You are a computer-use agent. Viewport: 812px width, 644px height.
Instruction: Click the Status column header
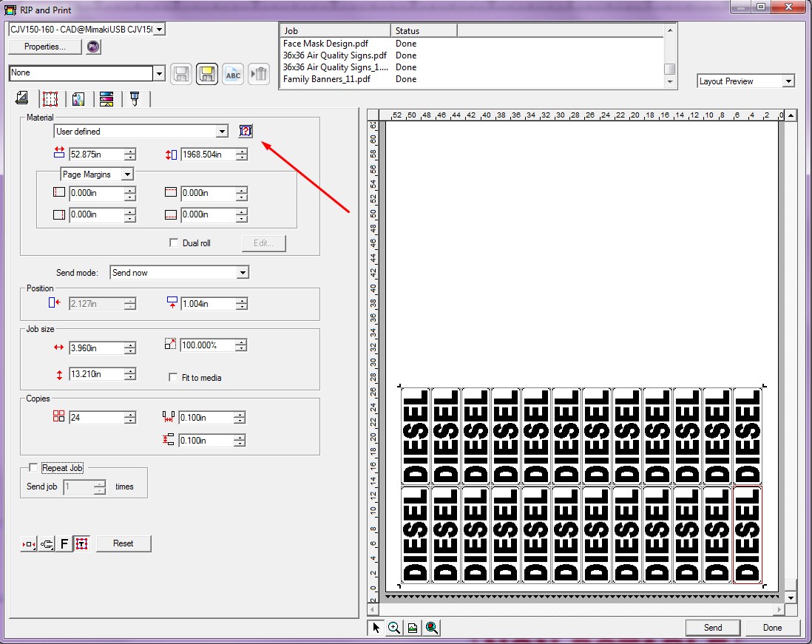click(424, 31)
